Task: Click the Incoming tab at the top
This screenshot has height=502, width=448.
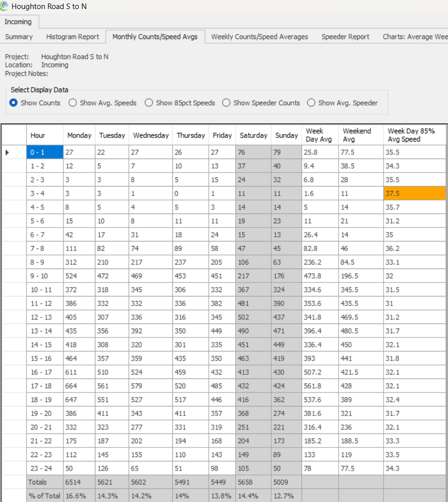Action: 18,22
